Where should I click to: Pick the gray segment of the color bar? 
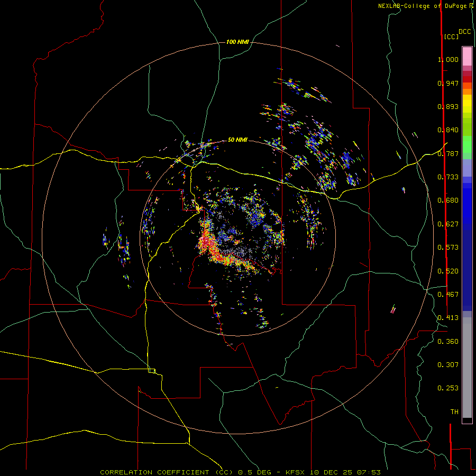[467, 368]
